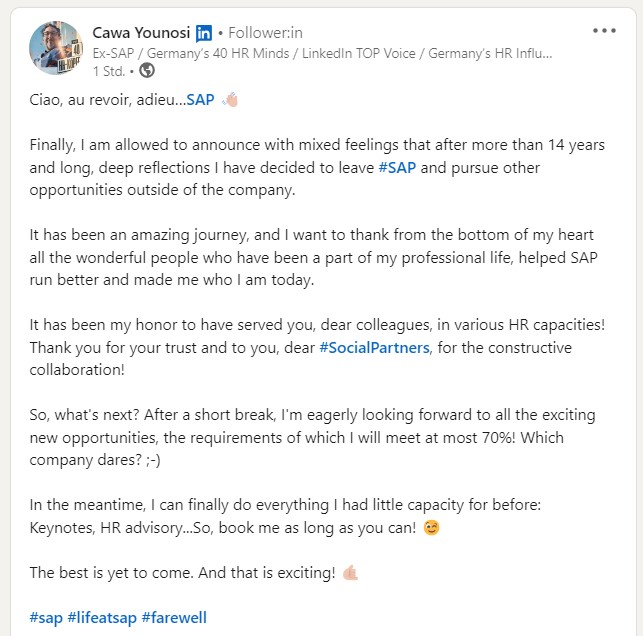Image resolution: width=643 pixels, height=636 pixels.
Task: Open the SAP company mention link
Action: [x=201, y=100]
